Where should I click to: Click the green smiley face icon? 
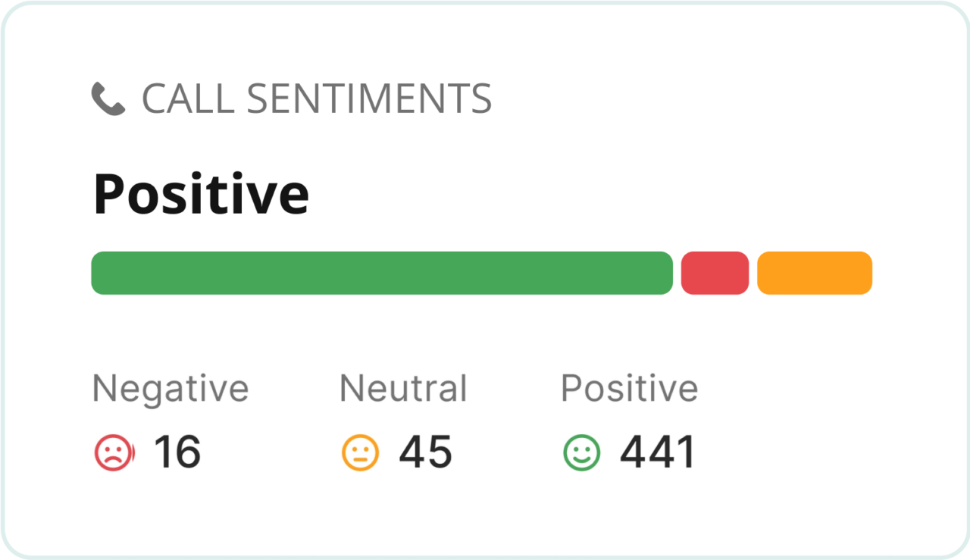[581, 452]
